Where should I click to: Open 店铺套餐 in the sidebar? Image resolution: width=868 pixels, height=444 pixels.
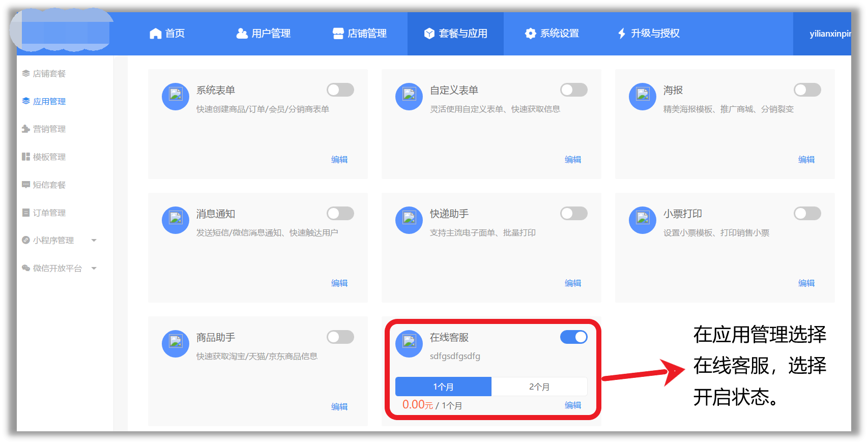tap(49, 74)
